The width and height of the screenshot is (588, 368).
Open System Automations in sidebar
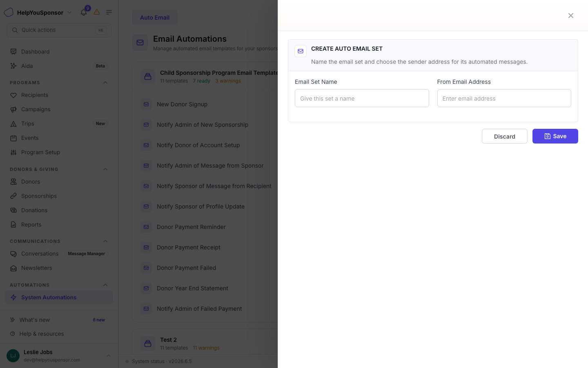click(x=59, y=297)
